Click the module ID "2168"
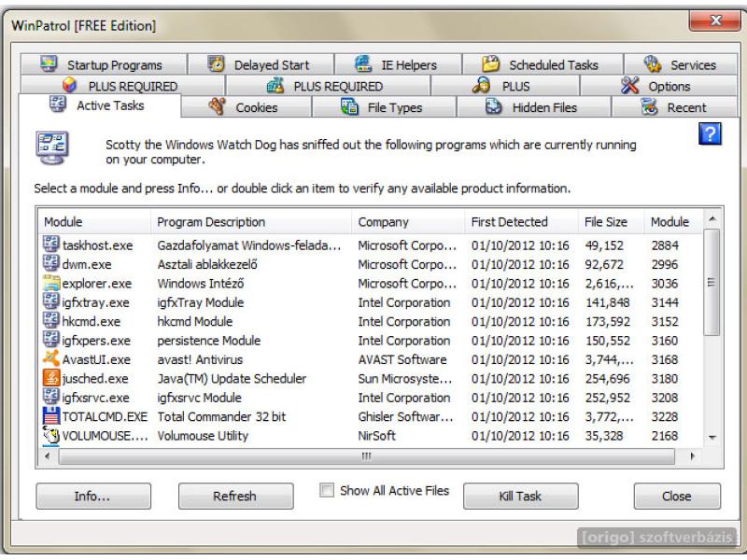This screenshot has height=560, width=747. click(x=665, y=436)
